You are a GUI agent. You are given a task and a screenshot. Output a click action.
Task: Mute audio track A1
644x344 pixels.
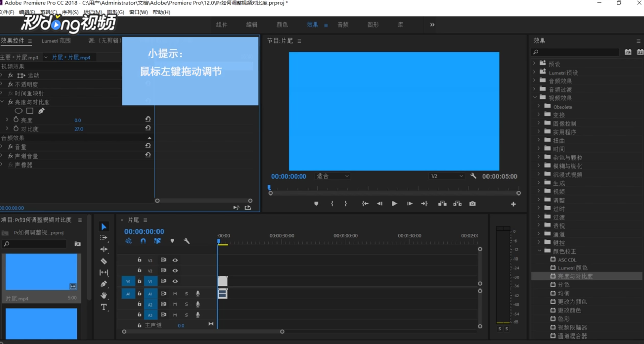175,294
